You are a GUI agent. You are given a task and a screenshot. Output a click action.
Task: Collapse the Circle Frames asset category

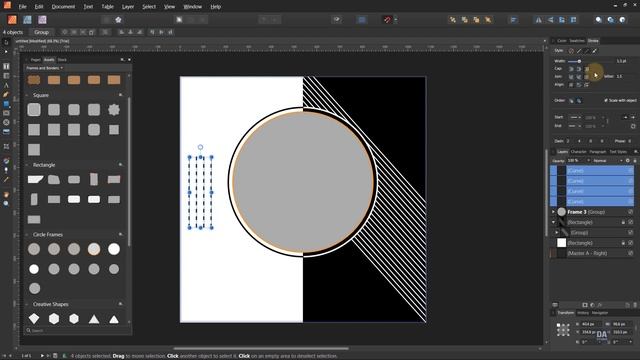pos(27,235)
